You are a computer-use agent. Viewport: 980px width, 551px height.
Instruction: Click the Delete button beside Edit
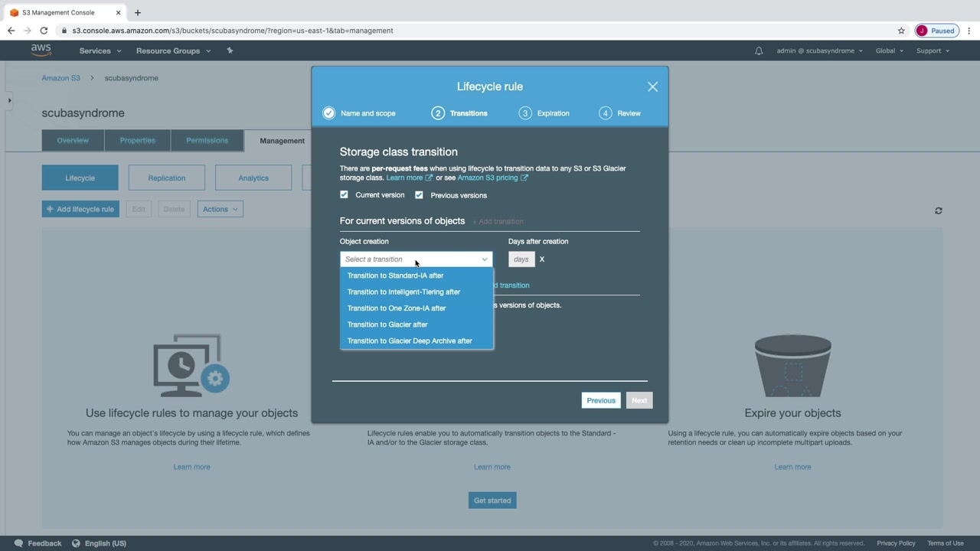point(174,209)
